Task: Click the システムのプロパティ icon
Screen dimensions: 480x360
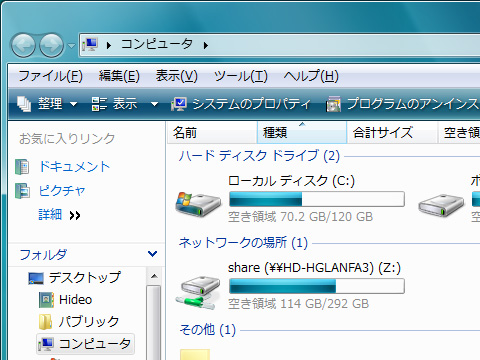Action: (x=179, y=104)
